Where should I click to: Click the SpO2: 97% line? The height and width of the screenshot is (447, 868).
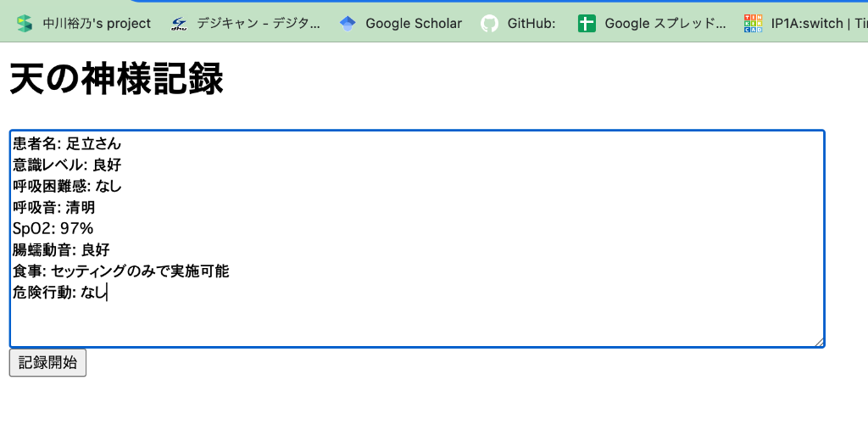click(x=53, y=228)
